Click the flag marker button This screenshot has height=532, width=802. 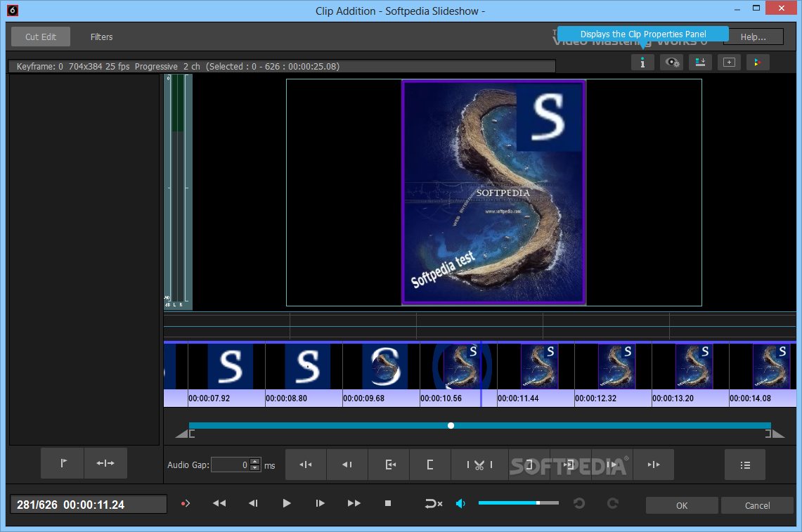(x=63, y=463)
